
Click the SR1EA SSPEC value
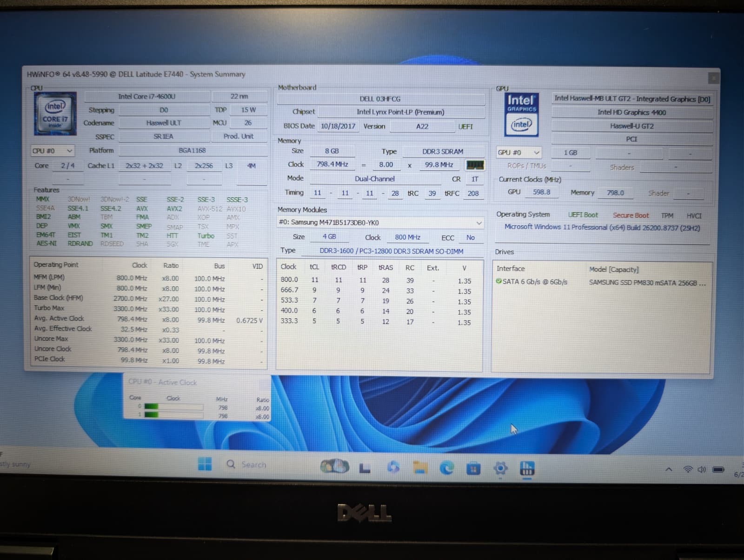click(164, 136)
